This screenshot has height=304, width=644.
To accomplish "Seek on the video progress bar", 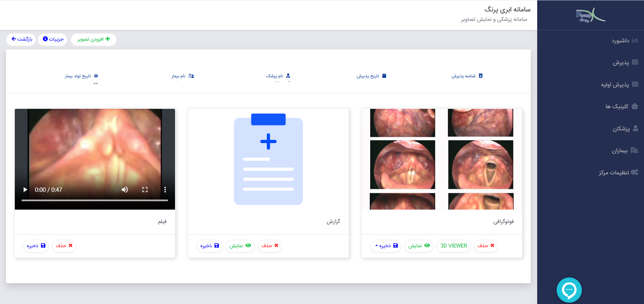I will pos(95,200).
